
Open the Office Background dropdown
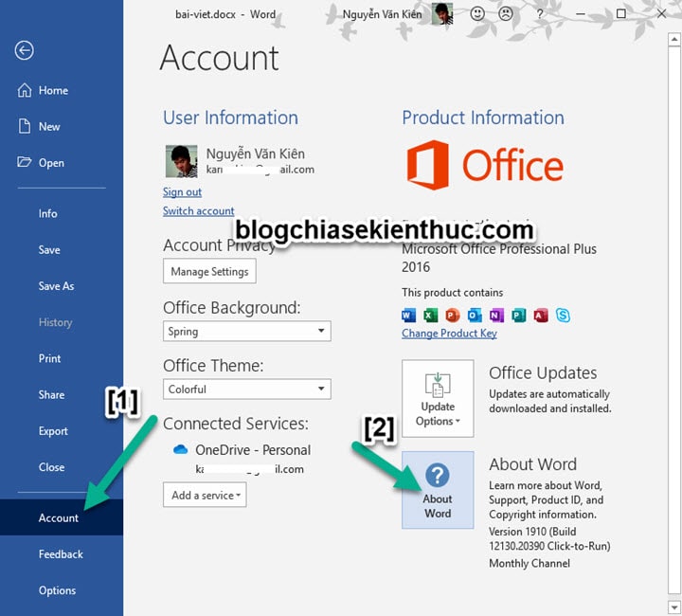pyautogui.click(x=246, y=331)
